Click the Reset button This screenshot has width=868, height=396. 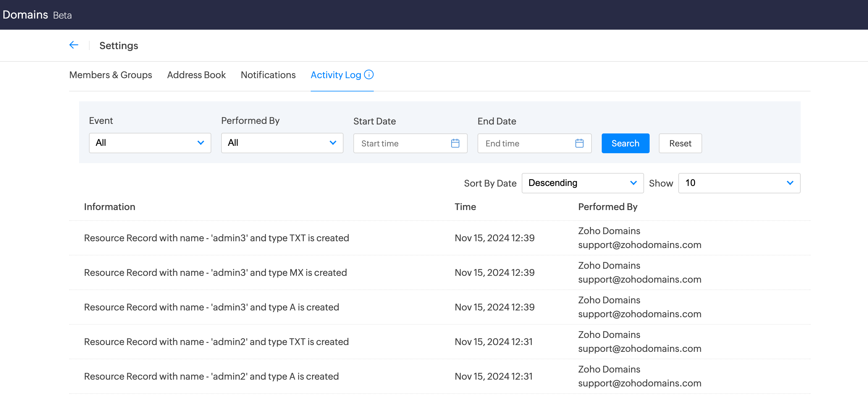click(680, 143)
